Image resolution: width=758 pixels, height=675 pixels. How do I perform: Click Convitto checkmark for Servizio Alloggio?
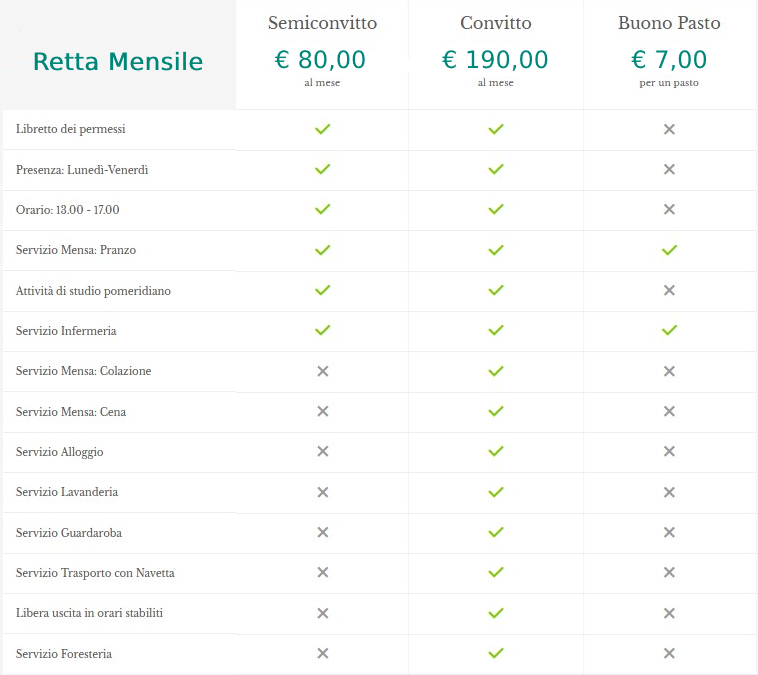click(x=496, y=451)
